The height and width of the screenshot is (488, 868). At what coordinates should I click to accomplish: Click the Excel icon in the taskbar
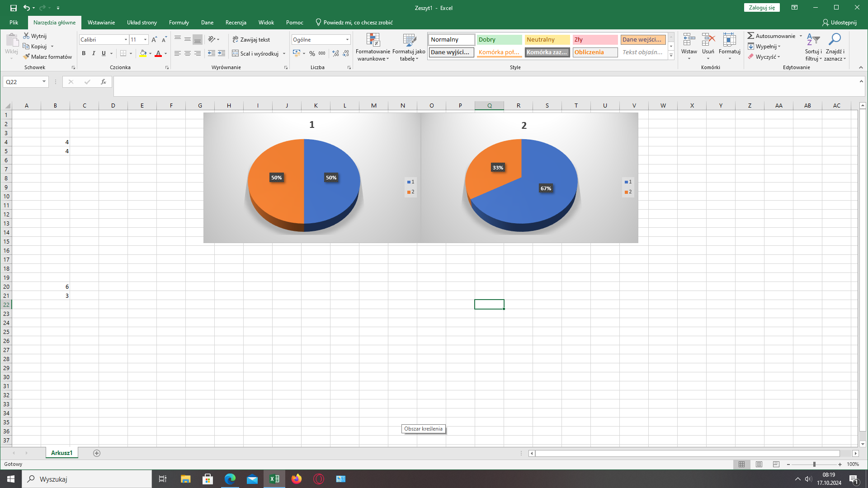274,479
